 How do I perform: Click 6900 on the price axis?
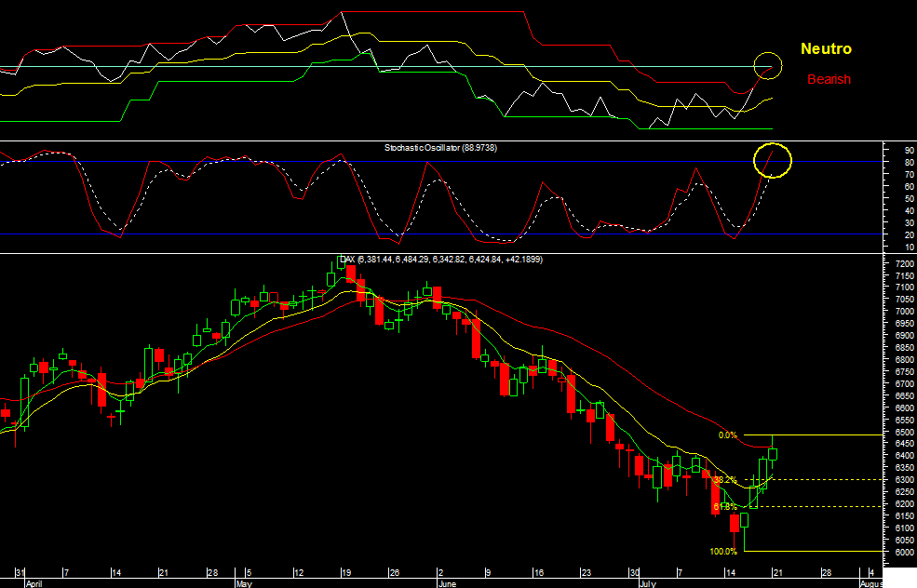click(x=904, y=336)
